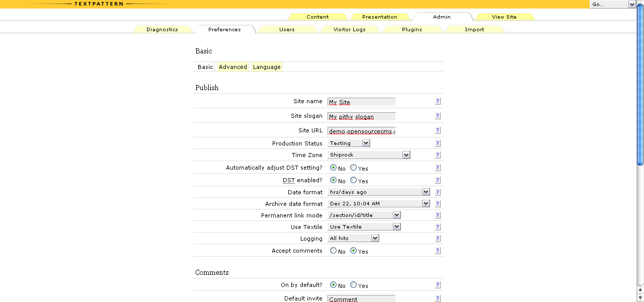
Task: Enable comments On by default with Yes
Action: coord(354,285)
